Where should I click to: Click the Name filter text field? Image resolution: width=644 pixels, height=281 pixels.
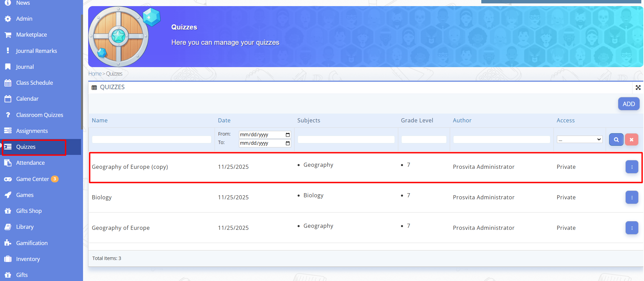[x=152, y=140]
